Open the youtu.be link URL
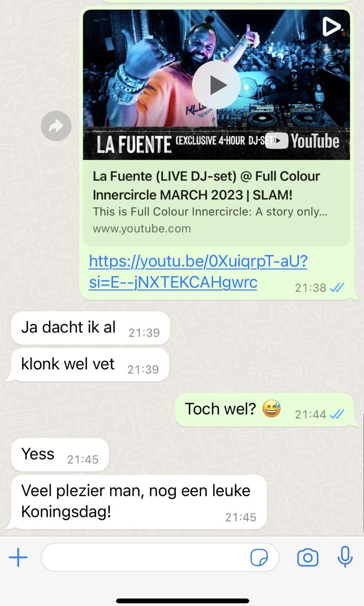 coord(198,272)
